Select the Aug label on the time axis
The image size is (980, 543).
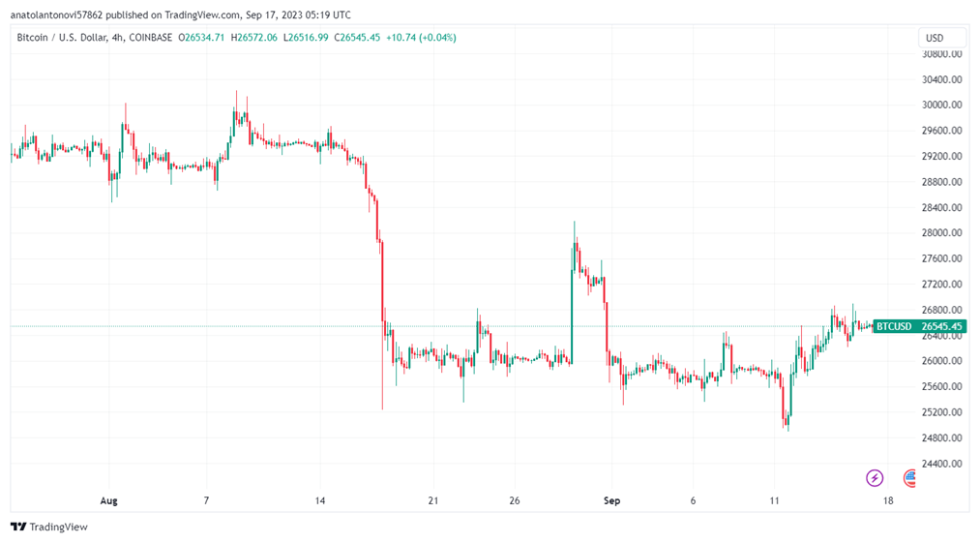pyautogui.click(x=108, y=500)
